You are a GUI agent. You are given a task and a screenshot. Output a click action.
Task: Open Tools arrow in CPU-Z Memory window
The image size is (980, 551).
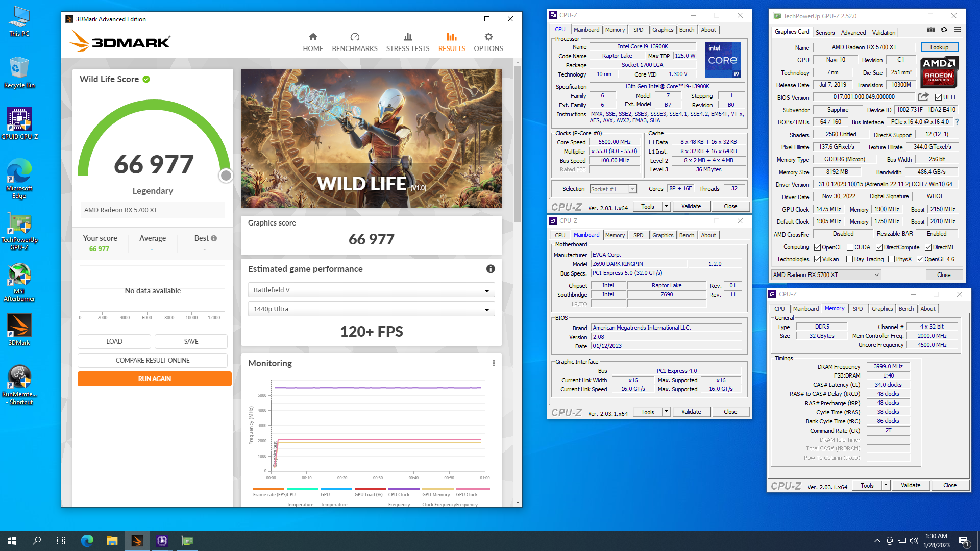(x=886, y=485)
